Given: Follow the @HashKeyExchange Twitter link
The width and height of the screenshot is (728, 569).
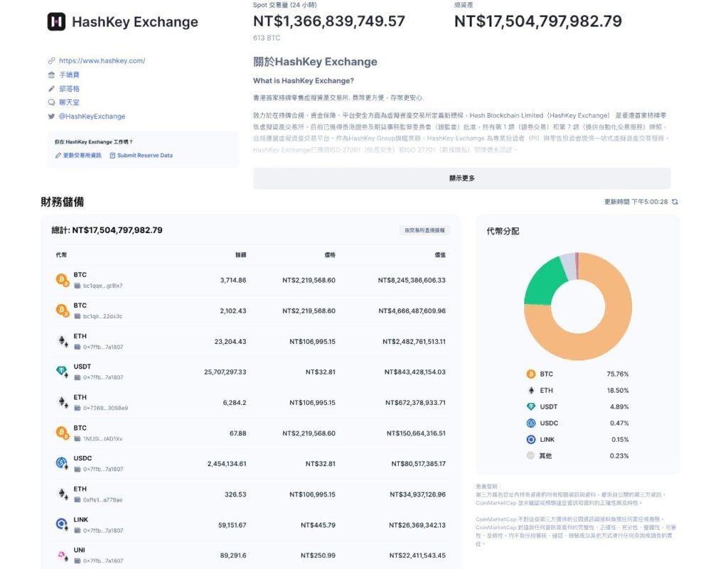Looking at the screenshot, I should (x=92, y=116).
